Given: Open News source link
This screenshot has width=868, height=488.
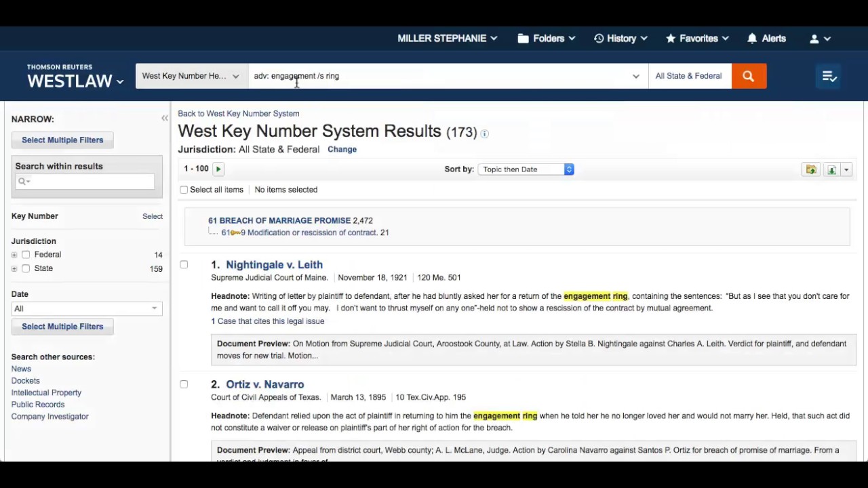Looking at the screenshot, I should (x=21, y=369).
